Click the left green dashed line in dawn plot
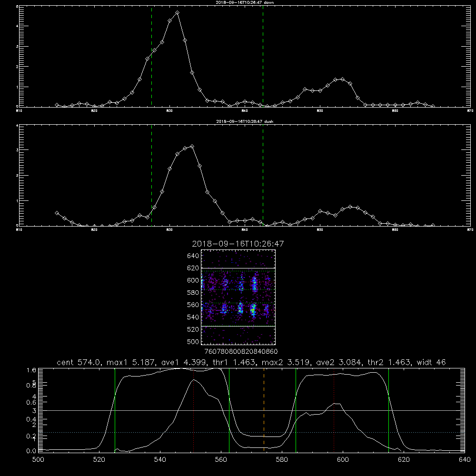This screenshot has width=476, height=476. (151, 56)
